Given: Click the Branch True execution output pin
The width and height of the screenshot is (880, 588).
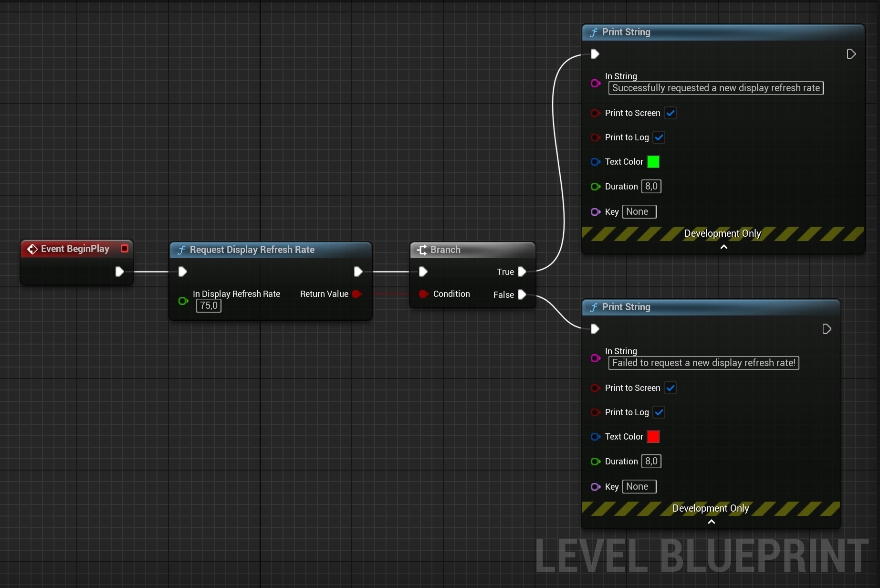Looking at the screenshot, I should coord(522,272).
